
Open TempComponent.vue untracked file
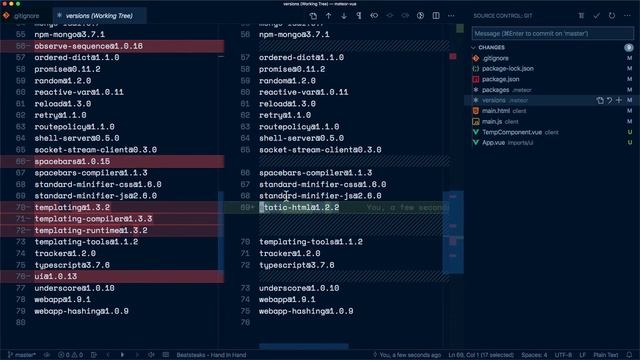point(552,132)
